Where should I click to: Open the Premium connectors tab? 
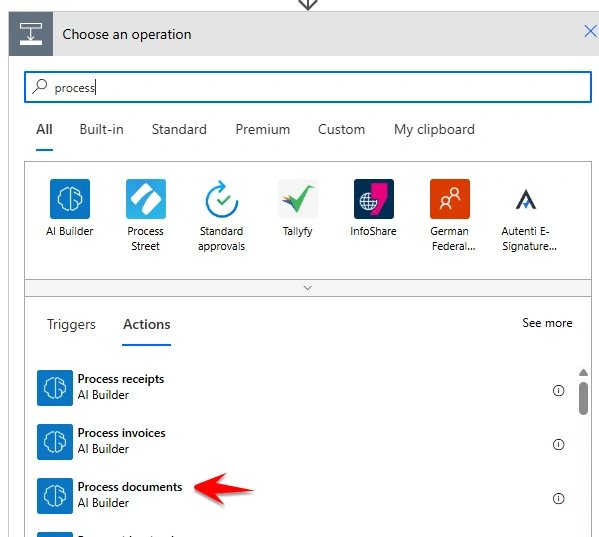coord(263,129)
